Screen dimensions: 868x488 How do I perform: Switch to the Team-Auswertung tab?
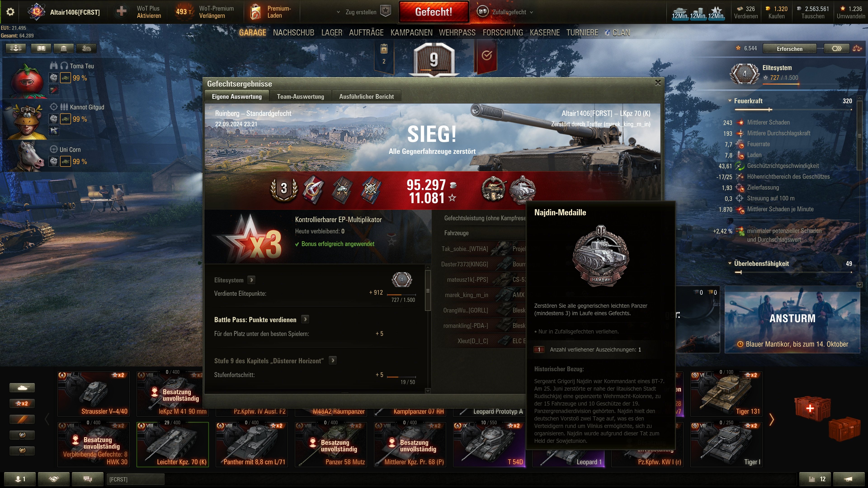[x=300, y=97]
